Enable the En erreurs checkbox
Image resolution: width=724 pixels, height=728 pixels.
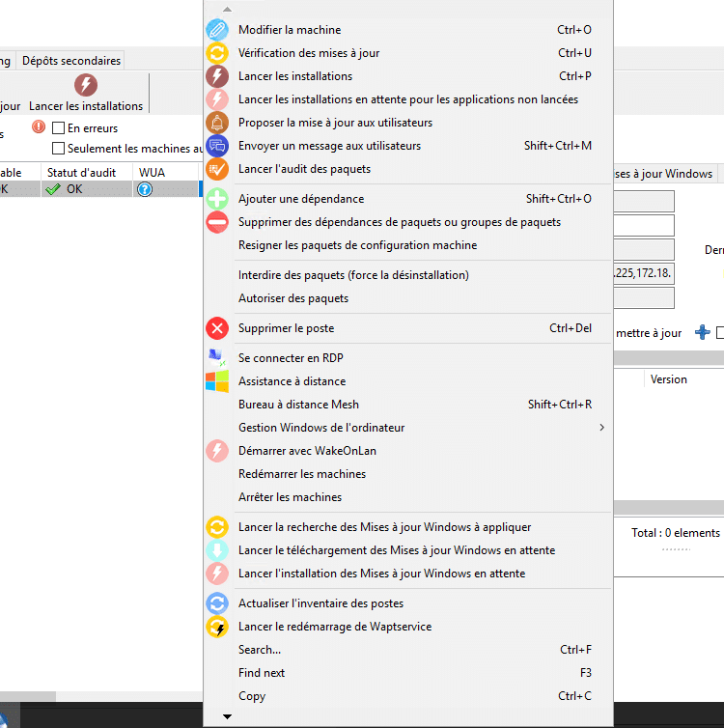click(59, 128)
